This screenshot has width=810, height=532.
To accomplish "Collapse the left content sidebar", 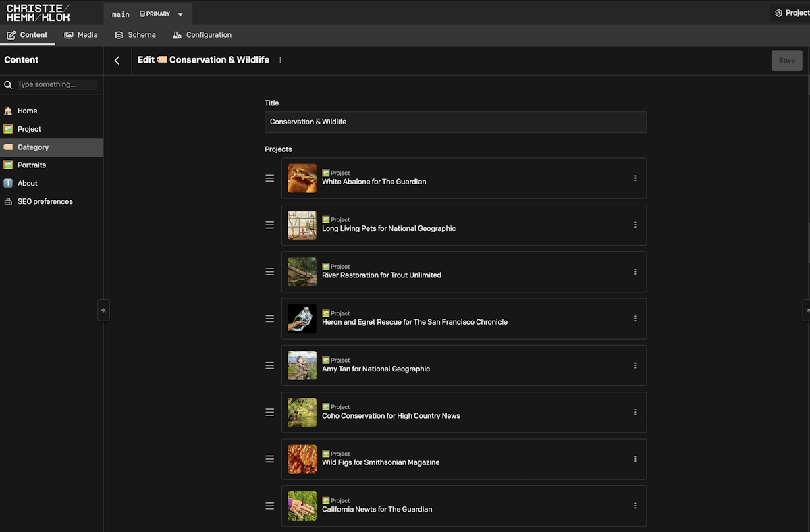I will coord(103,310).
